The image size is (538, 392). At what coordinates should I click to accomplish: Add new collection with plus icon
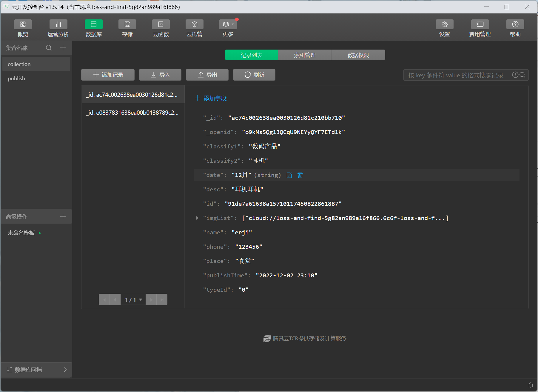click(63, 48)
